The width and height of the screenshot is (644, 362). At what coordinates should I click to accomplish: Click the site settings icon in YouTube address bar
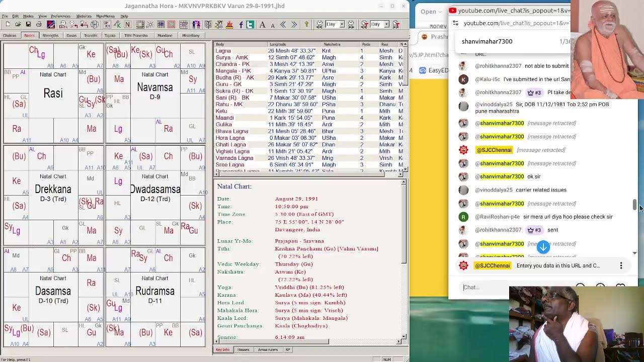[x=455, y=23]
